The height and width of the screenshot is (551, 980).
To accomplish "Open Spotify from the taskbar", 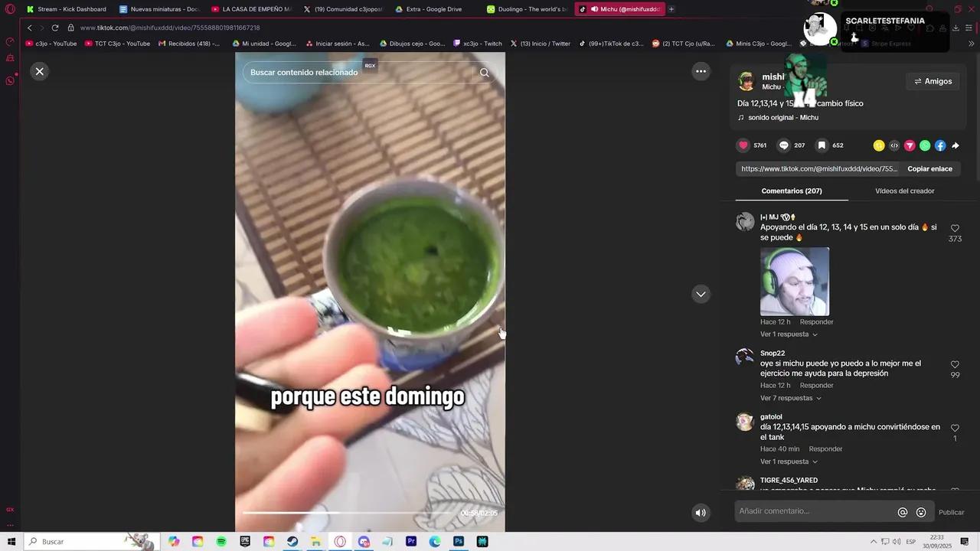I will pos(221,542).
